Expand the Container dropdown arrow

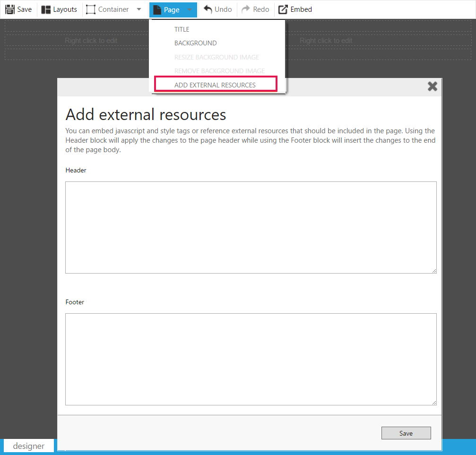(x=139, y=9)
